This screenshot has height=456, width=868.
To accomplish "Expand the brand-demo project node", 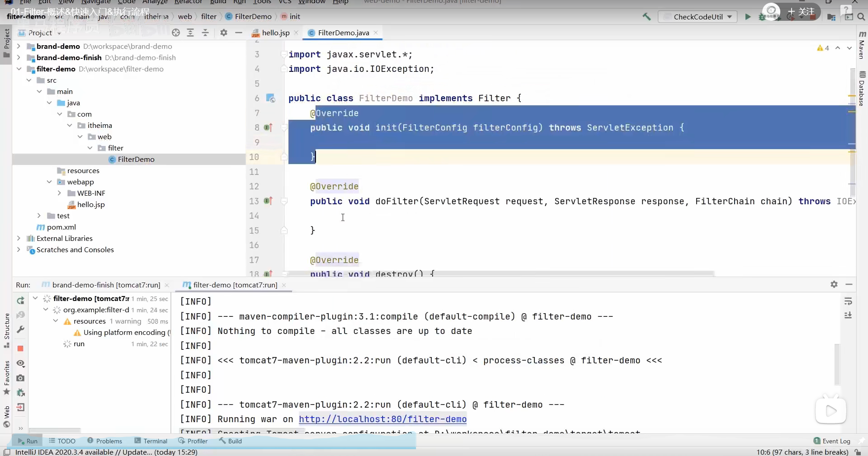I will [19, 46].
